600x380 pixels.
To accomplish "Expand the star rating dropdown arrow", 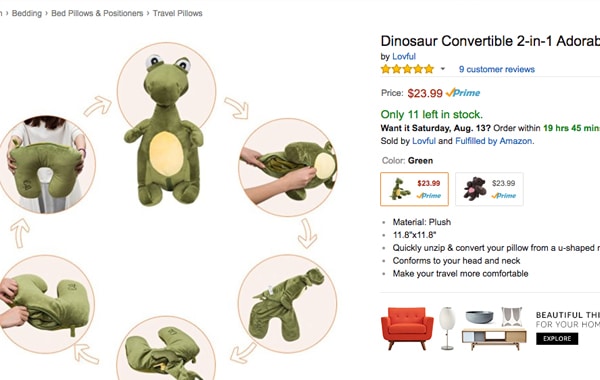I will pos(443,69).
